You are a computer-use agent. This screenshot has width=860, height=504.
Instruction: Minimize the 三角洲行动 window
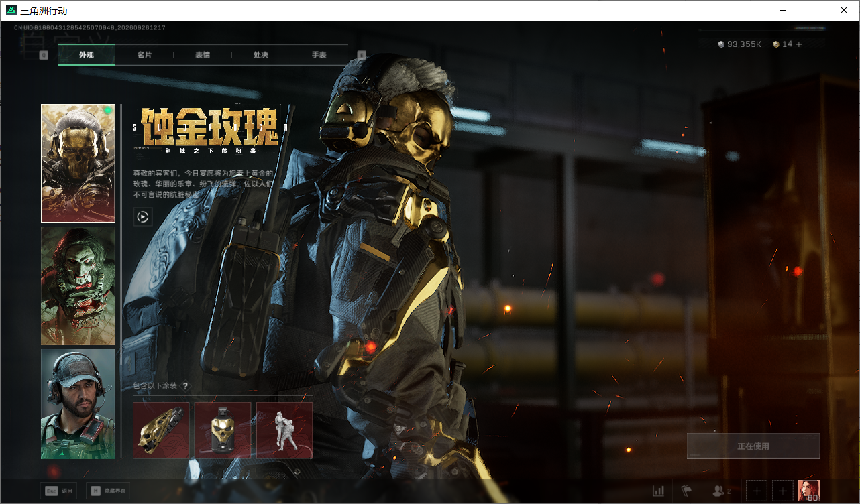[x=782, y=10]
